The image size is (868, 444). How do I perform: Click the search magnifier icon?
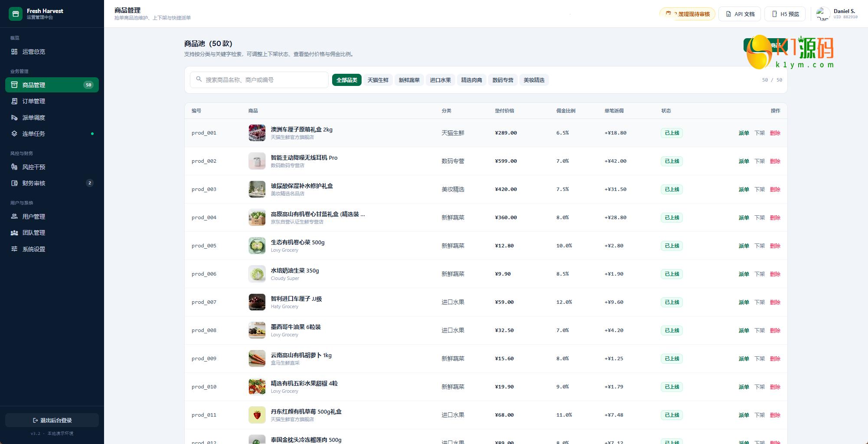tap(199, 79)
